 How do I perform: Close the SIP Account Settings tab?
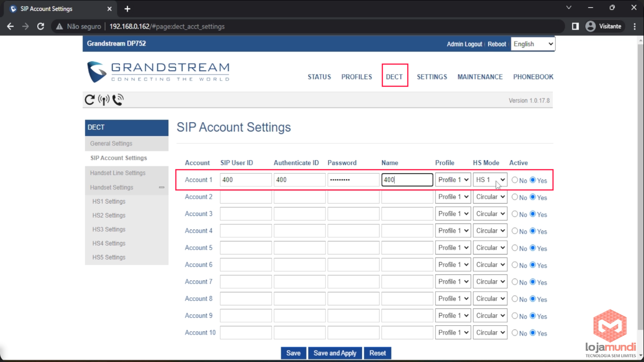pyautogui.click(x=109, y=9)
